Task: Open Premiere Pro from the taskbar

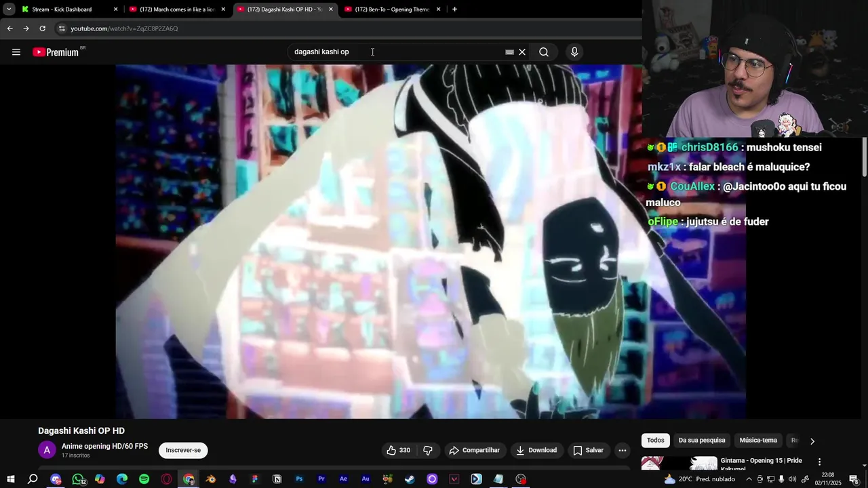Action: [x=321, y=479]
